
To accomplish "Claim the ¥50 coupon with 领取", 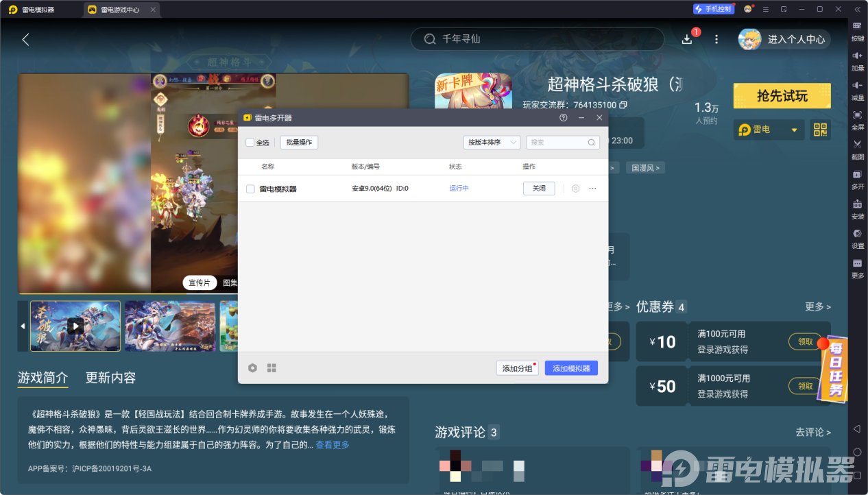I will (x=806, y=386).
